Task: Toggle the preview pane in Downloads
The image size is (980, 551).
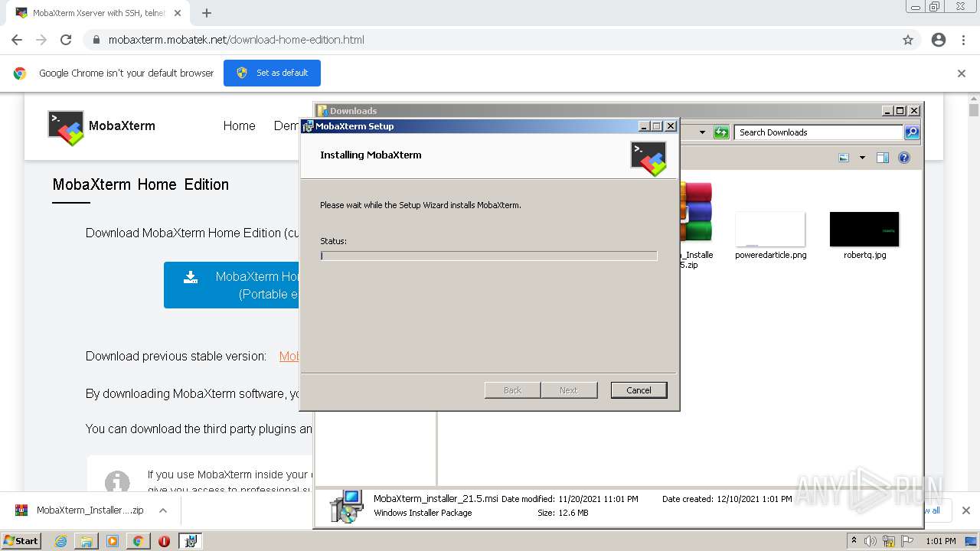Action: tap(883, 158)
